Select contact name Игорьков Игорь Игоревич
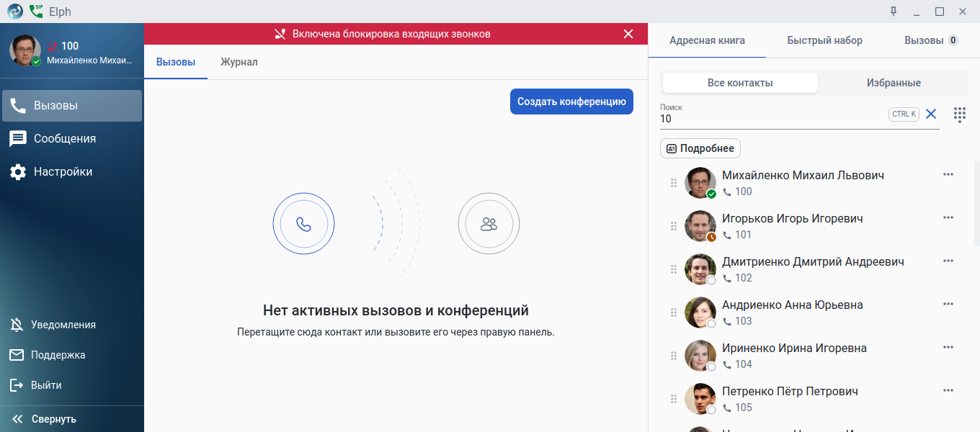 point(793,218)
